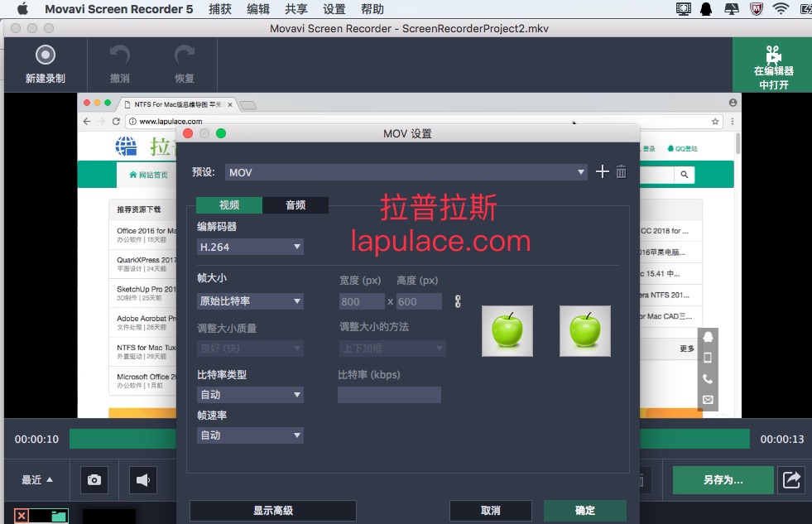Click the 显示高级 button
812x524 pixels.
tap(273, 511)
